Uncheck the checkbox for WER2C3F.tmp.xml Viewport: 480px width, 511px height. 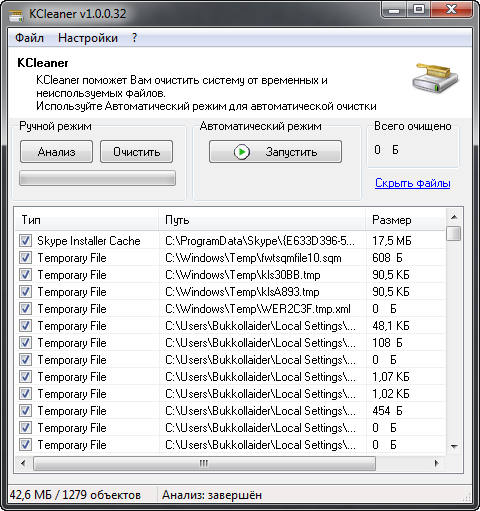(x=25, y=308)
